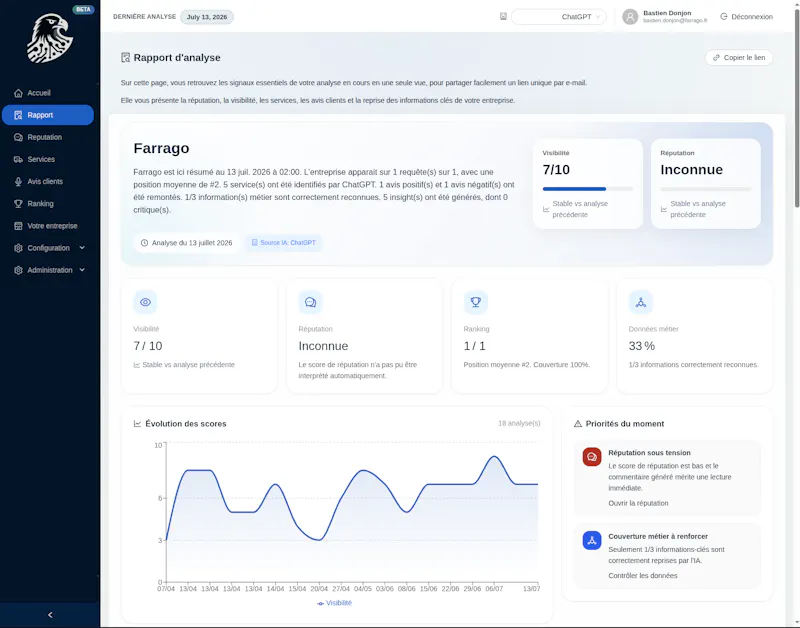Click the Visibilité 7/10 progress bar
This screenshot has width=800, height=628.
click(588, 189)
